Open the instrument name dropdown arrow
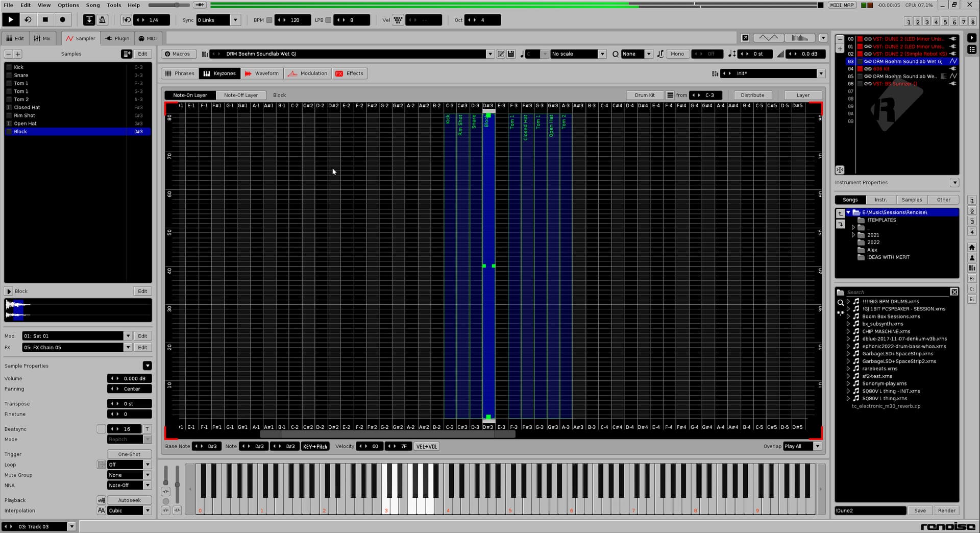Screen dimensions: 980x533 click(x=490, y=54)
